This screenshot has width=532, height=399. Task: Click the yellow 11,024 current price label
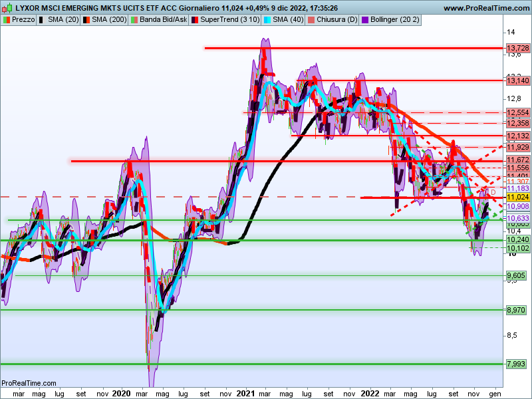518,197
